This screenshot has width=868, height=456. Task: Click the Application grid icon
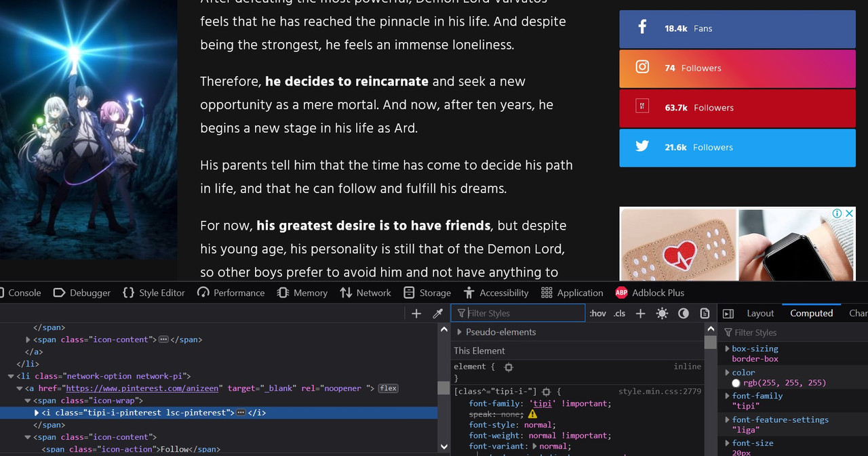[x=547, y=293]
